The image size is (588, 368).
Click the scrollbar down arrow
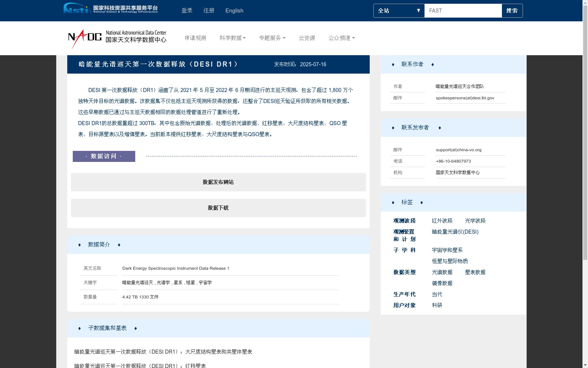(x=585, y=365)
